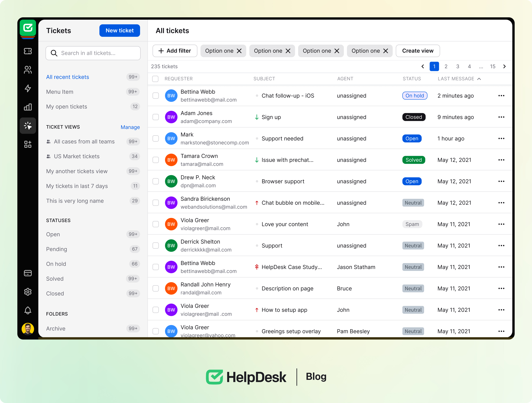Open 'US Market tickets' view
532x403 pixels.
point(76,156)
